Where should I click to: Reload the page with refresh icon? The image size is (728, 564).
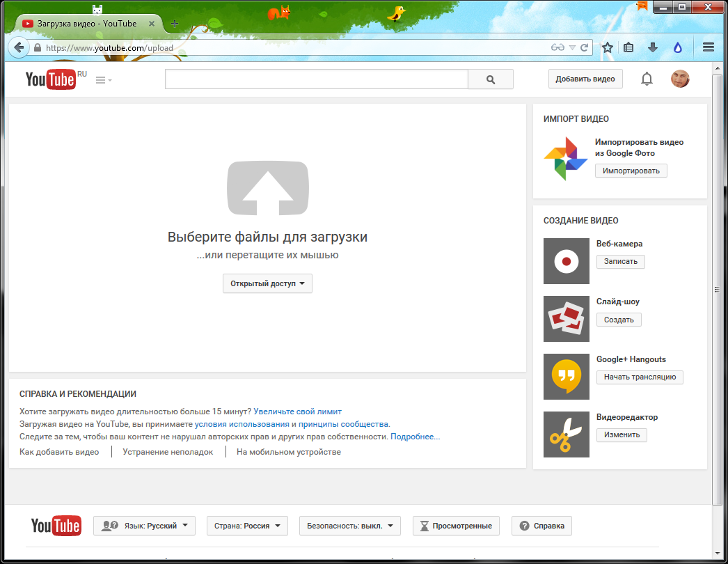[585, 47]
